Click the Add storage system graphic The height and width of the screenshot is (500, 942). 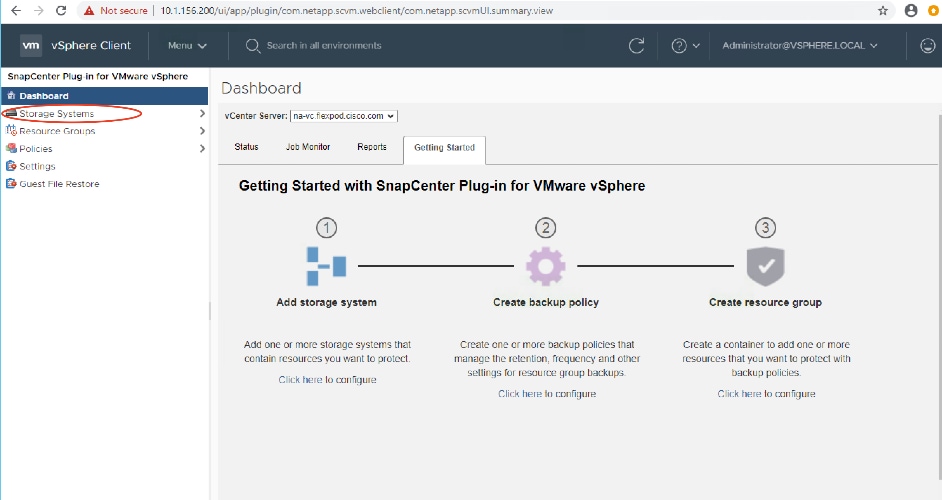pyautogui.click(x=326, y=266)
